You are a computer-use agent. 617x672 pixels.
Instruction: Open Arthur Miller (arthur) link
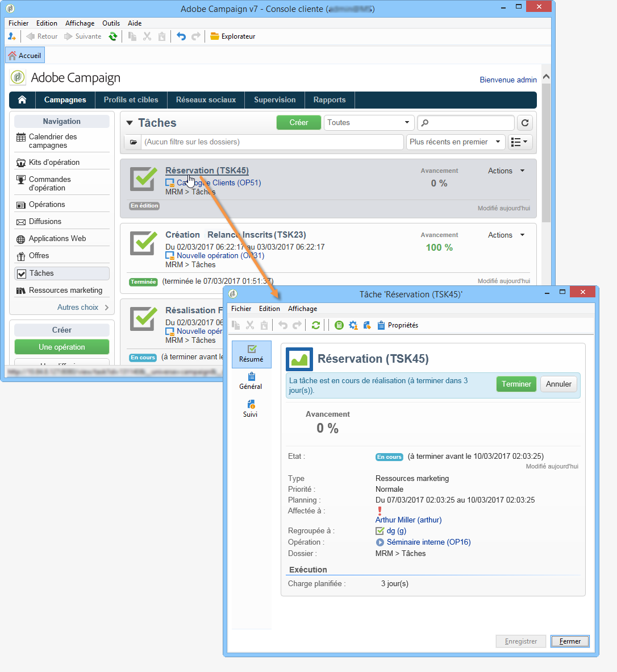408,520
